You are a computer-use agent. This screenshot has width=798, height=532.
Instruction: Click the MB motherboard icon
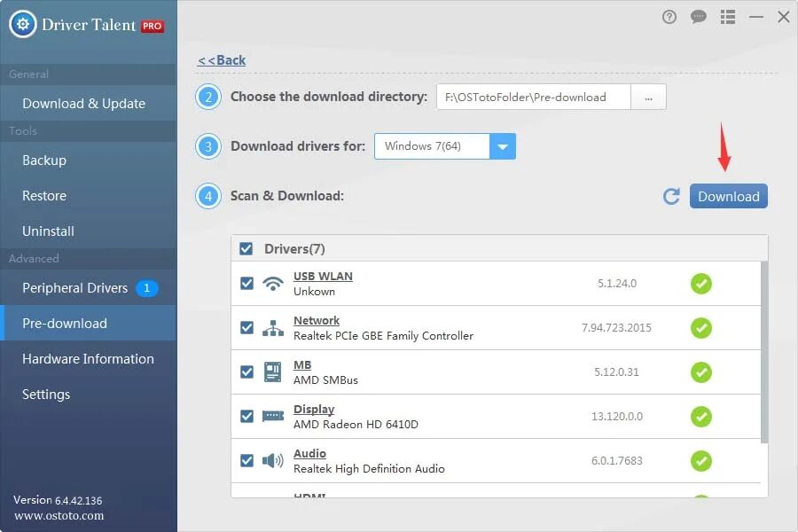point(273,372)
